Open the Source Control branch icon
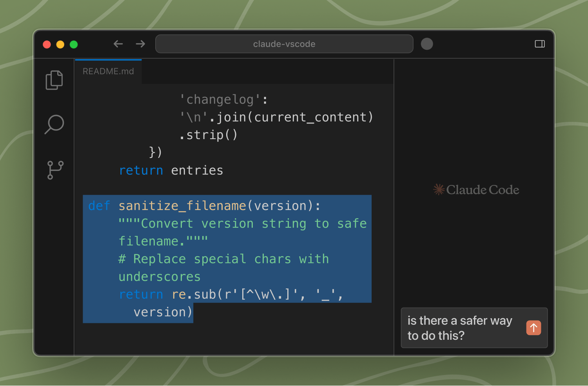 (55, 170)
